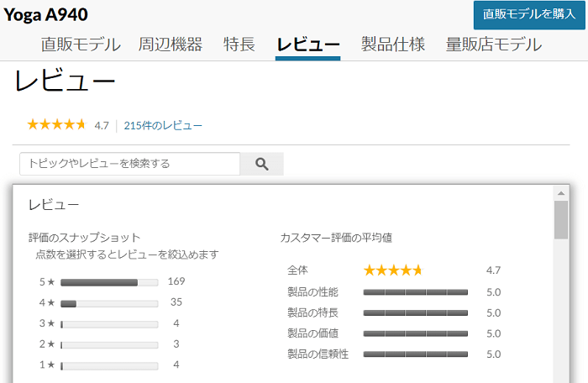
Task: Click the 製品の信頼性 rating bar
Action: [416, 354]
